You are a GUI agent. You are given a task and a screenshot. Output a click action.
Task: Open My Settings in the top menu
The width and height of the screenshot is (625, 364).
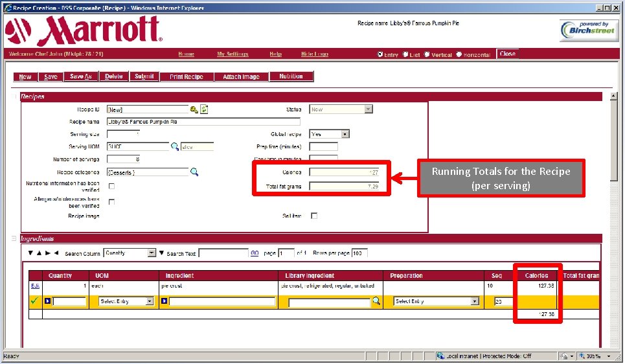tap(233, 54)
